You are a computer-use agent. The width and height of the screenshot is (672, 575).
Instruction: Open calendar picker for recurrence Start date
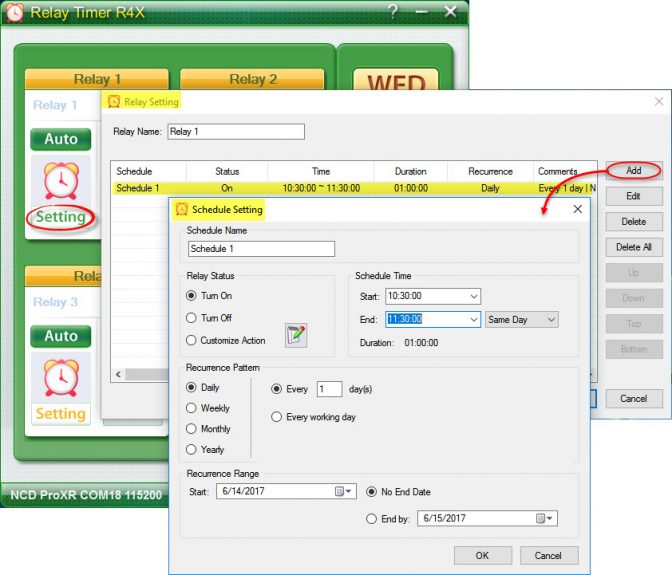click(343, 491)
